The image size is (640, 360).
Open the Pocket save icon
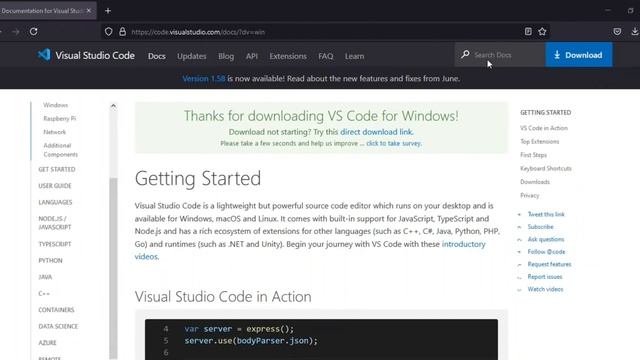click(617, 31)
